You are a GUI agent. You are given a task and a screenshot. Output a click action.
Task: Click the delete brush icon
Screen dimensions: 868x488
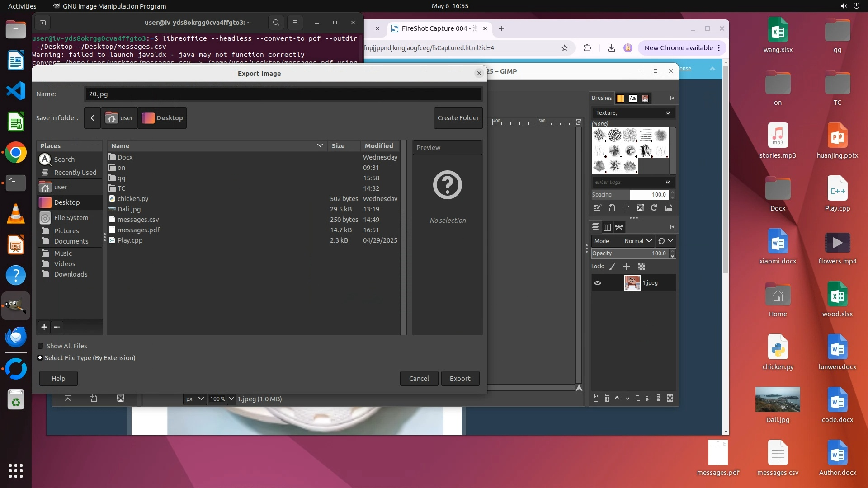pyautogui.click(x=640, y=208)
